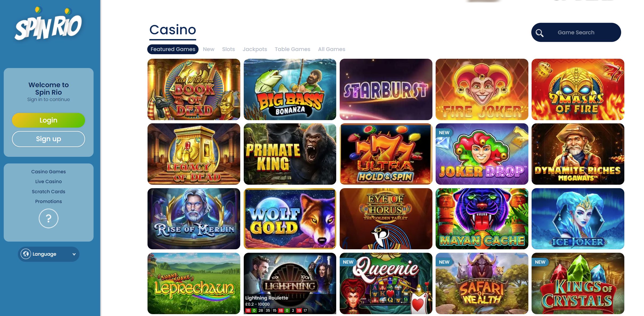Click the magnifying glass search icon
644x316 pixels.
click(x=539, y=33)
